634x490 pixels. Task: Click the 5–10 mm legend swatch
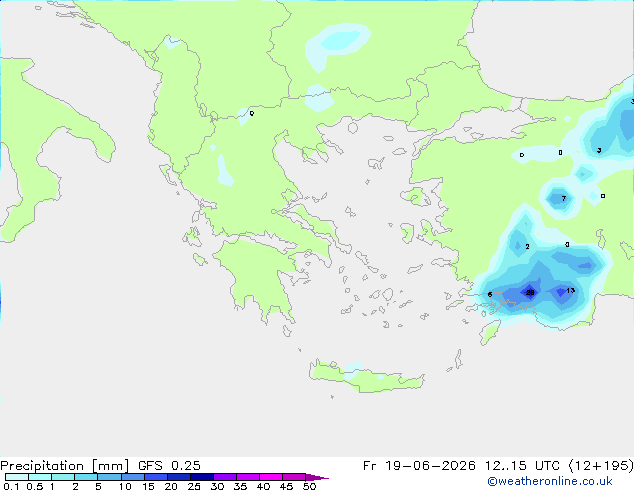pyautogui.click(x=109, y=477)
